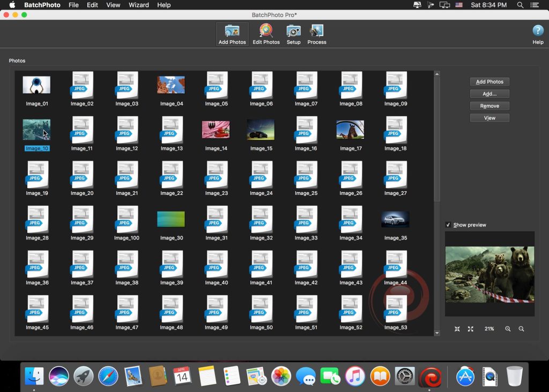Click the expand-to-actual-size arrows icon
This screenshot has height=392, width=549.
[x=471, y=329]
